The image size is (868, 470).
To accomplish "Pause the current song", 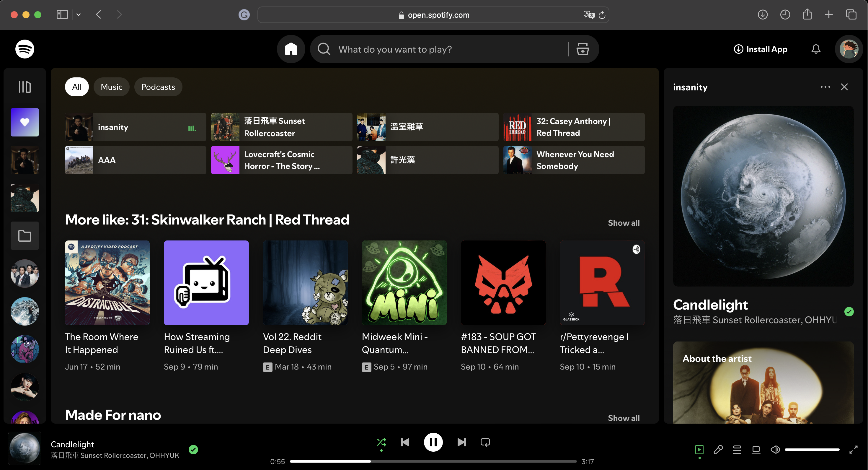I will pos(433,442).
